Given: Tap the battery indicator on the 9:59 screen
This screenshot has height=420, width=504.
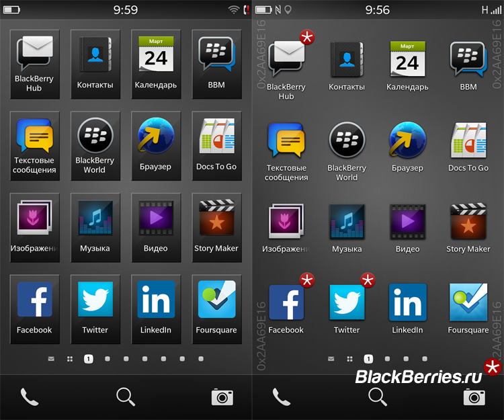Looking at the screenshot, I should pyautogui.click(x=11, y=10).
